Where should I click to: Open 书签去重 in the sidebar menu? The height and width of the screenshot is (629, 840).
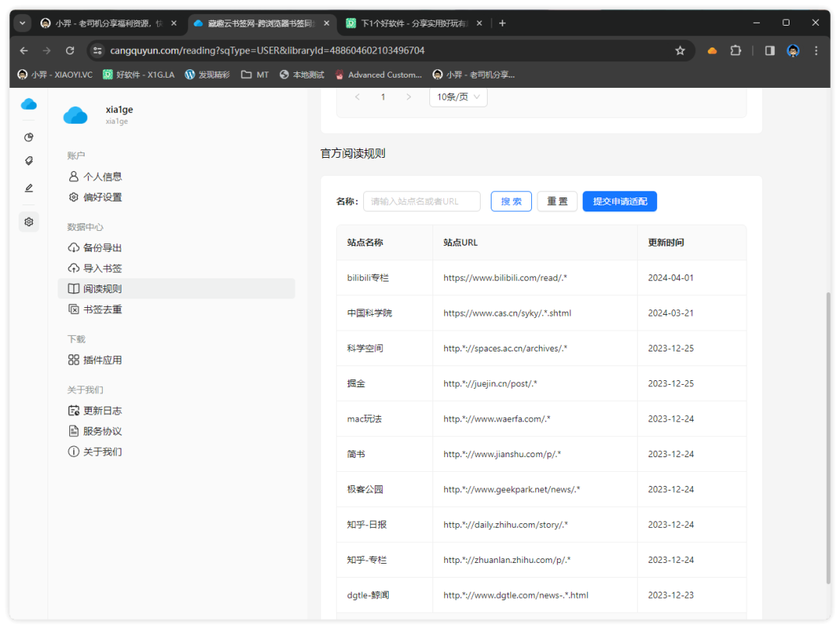(102, 309)
